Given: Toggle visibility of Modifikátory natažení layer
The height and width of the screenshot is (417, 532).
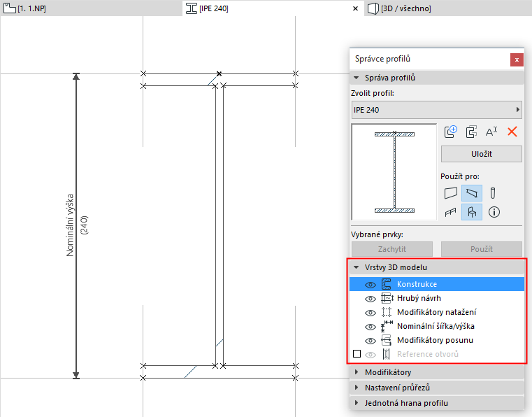Looking at the screenshot, I should point(370,313).
